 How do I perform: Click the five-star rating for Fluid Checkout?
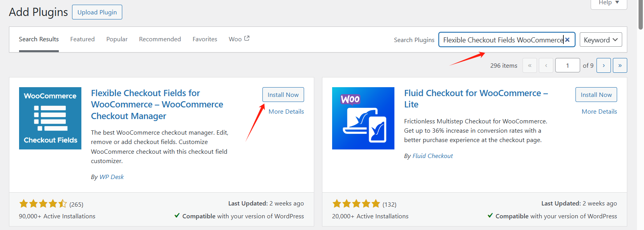pyautogui.click(x=356, y=204)
